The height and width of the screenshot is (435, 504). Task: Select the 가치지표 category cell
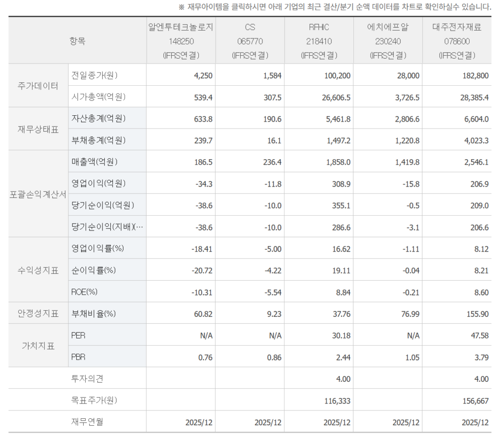click(x=38, y=345)
